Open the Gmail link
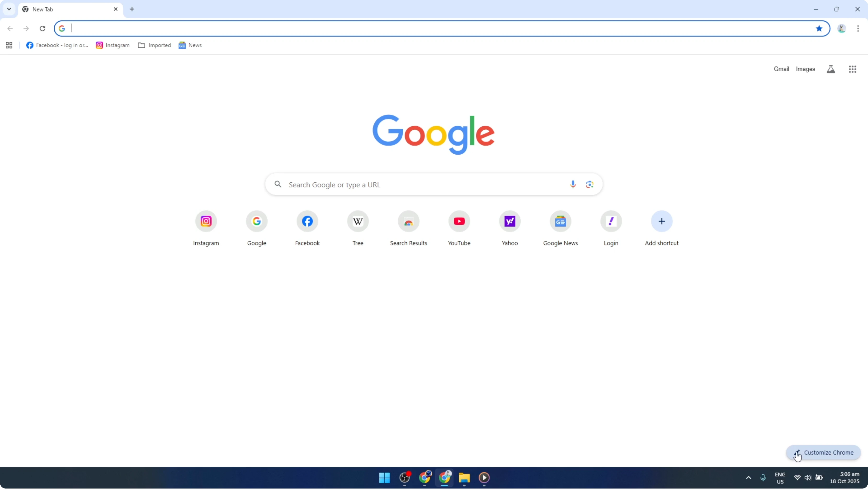This screenshot has height=489, width=868. coord(781,69)
